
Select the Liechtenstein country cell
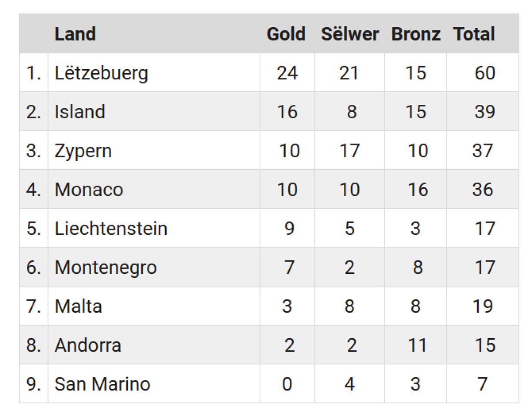pyautogui.click(x=111, y=229)
